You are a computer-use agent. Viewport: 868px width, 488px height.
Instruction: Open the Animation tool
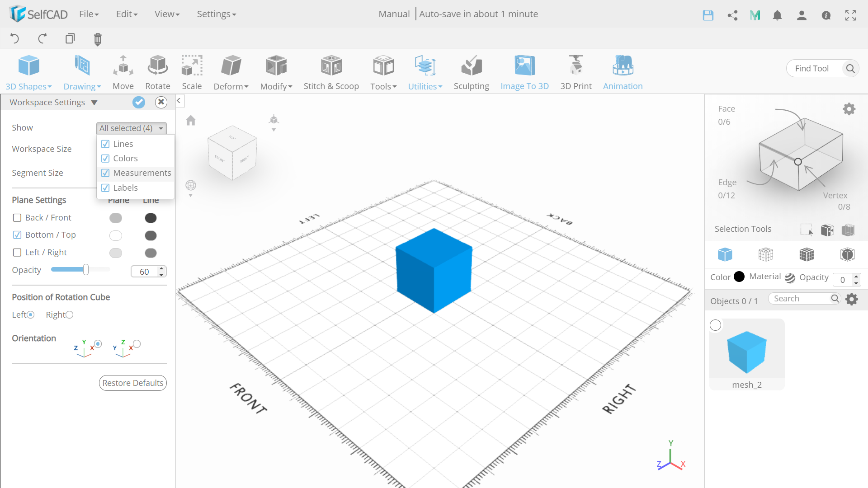coord(623,66)
